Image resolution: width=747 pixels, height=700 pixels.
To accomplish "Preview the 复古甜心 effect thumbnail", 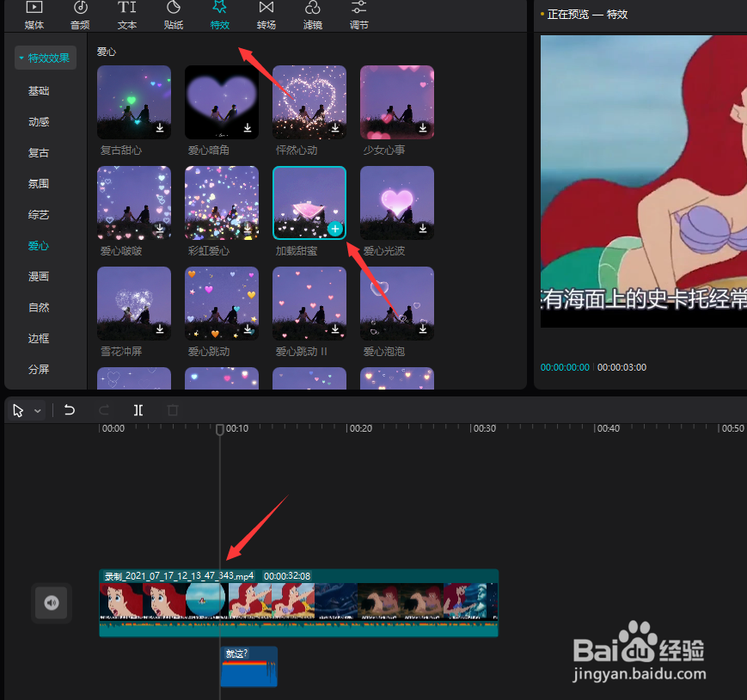I will [x=134, y=102].
